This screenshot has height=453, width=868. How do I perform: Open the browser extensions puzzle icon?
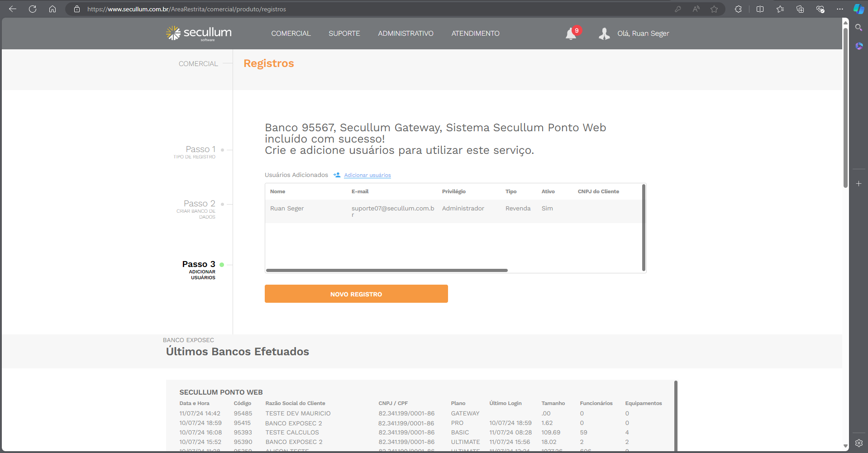[738, 9]
